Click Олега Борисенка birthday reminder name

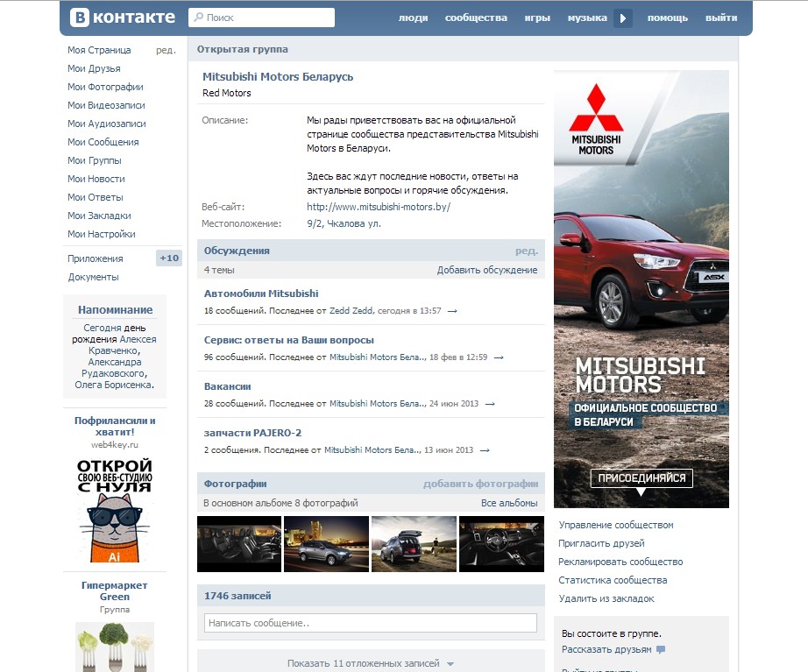(x=114, y=385)
